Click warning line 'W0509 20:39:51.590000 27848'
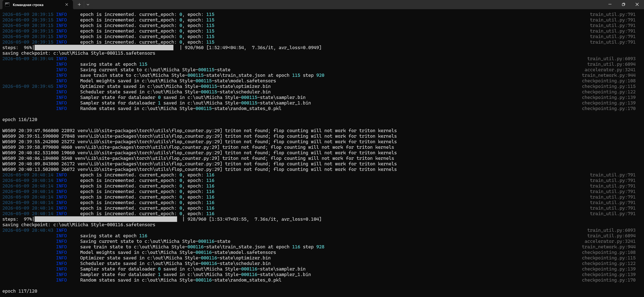Viewport: 644px width, 297px height. point(200,136)
